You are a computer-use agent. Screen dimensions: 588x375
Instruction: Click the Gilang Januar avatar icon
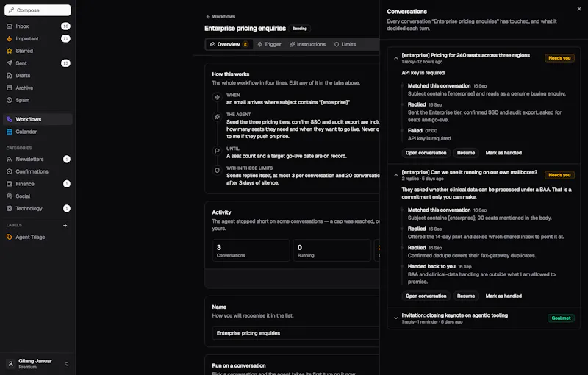11,364
